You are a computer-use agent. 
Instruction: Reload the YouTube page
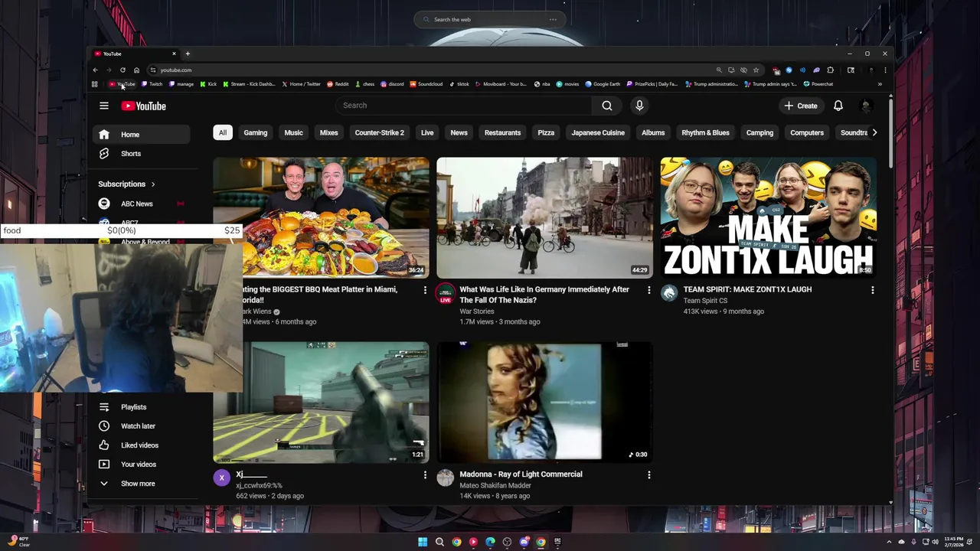[x=122, y=70]
